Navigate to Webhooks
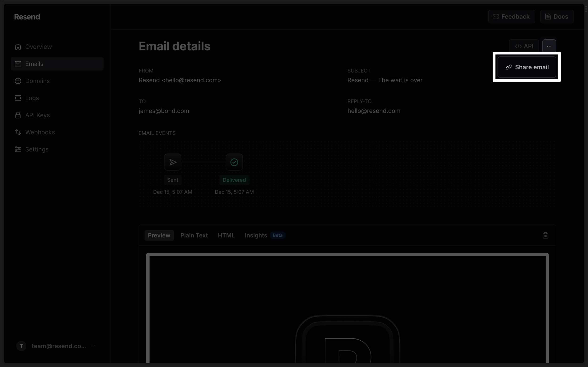This screenshot has height=367, width=588. pos(57,132)
